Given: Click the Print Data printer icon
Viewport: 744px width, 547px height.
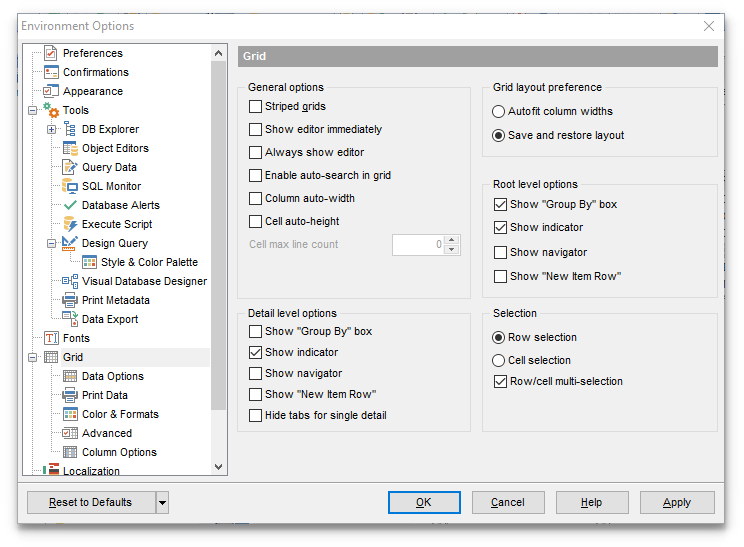Looking at the screenshot, I should pos(70,395).
